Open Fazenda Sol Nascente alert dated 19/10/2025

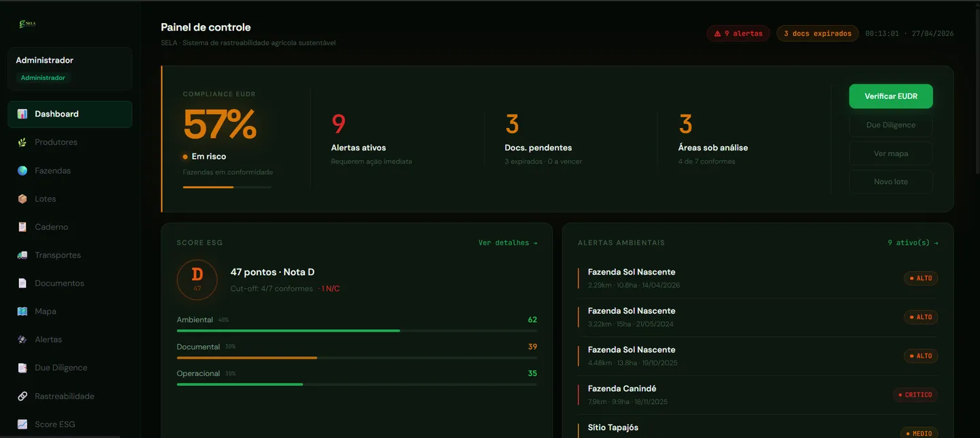[757, 356]
